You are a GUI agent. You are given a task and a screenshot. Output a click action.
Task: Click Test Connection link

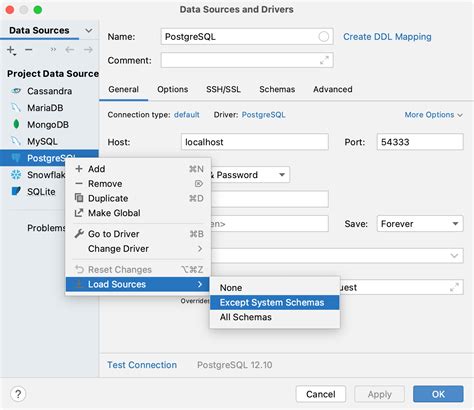click(142, 365)
